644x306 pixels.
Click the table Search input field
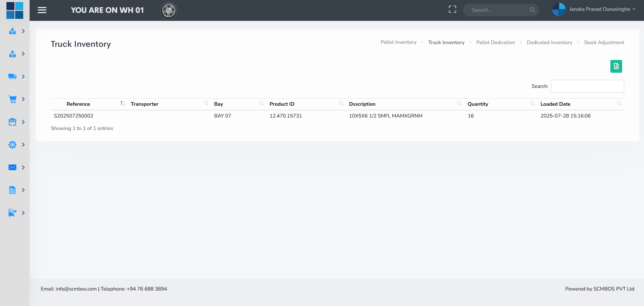click(x=587, y=86)
